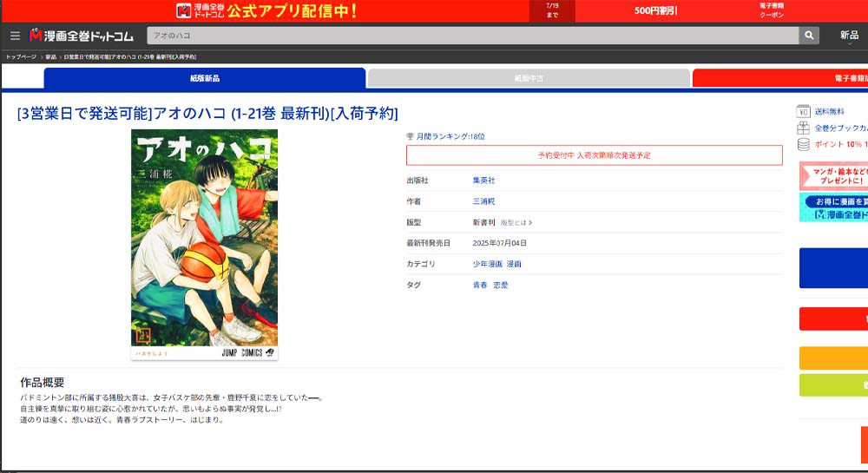Switch to the red 電子書籍版 tab
The height and width of the screenshot is (473, 868).
tap(780, 78)
